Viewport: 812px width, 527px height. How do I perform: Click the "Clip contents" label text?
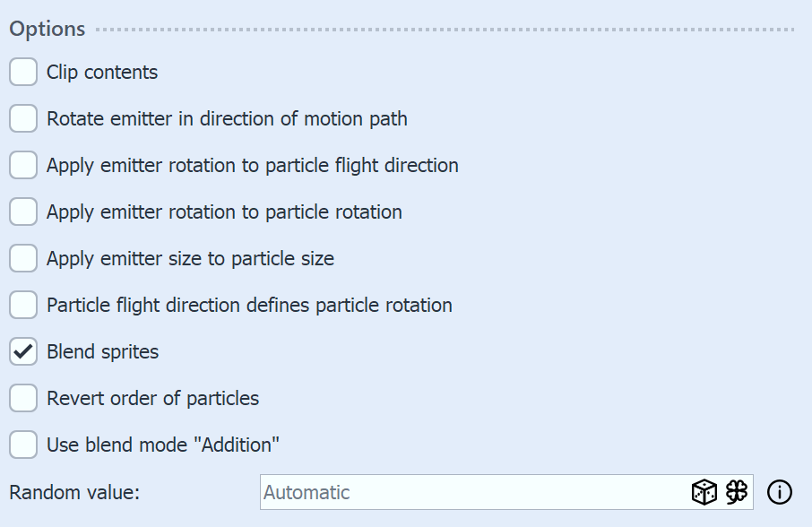pos(102,72)
